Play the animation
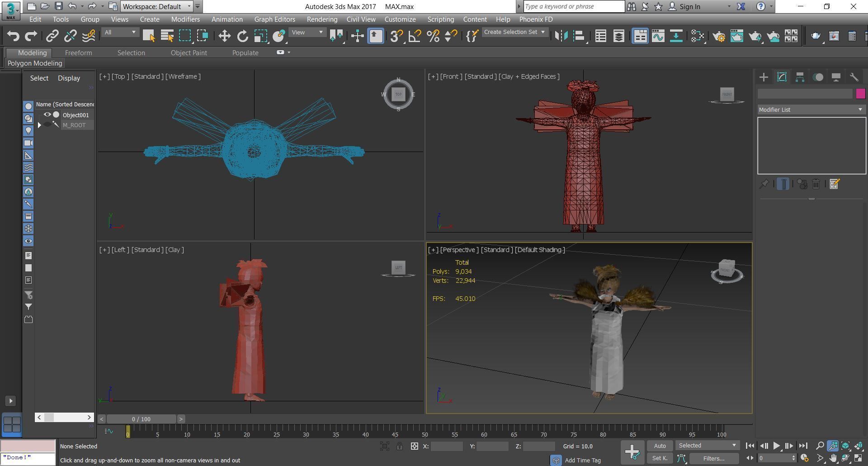 pos(776,446)
